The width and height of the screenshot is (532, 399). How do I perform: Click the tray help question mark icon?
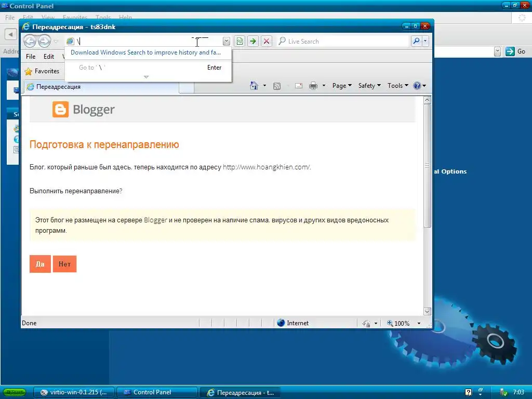click(x=468, y=393)
